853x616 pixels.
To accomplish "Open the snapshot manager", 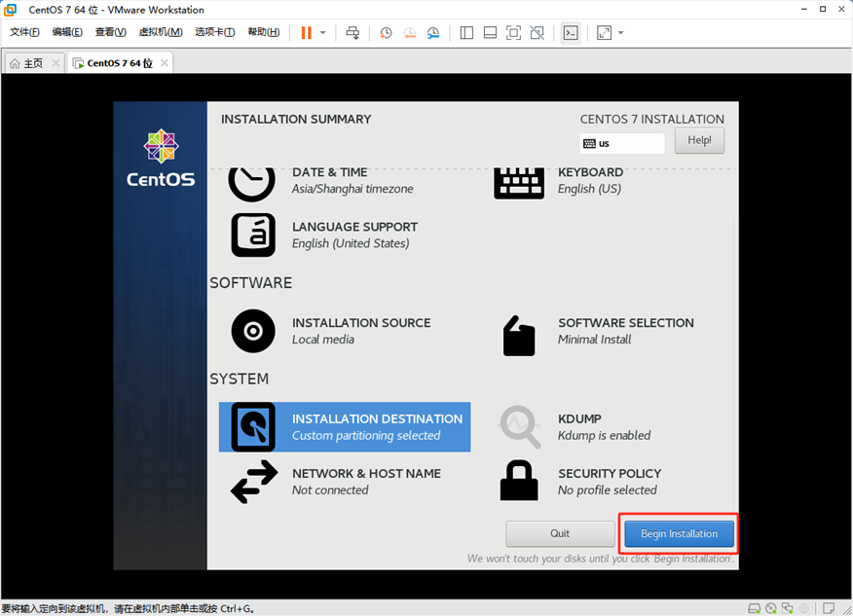I will coord(433,33).
